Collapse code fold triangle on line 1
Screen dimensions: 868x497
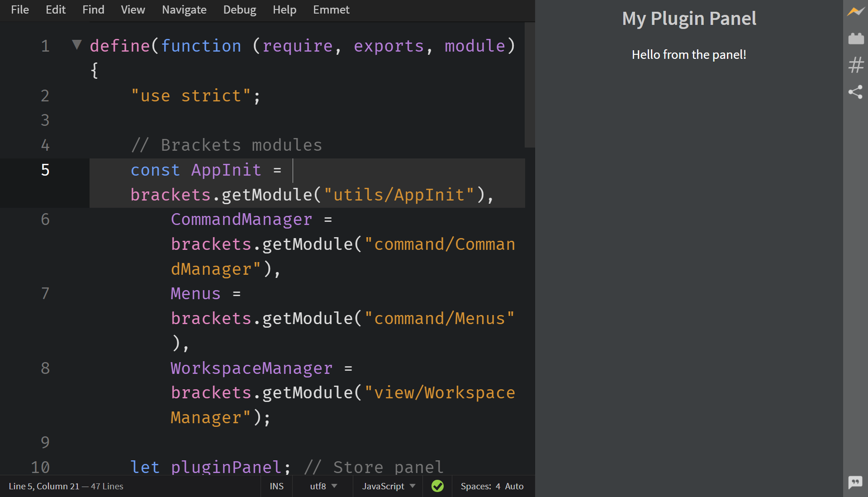tap(77, 44)
